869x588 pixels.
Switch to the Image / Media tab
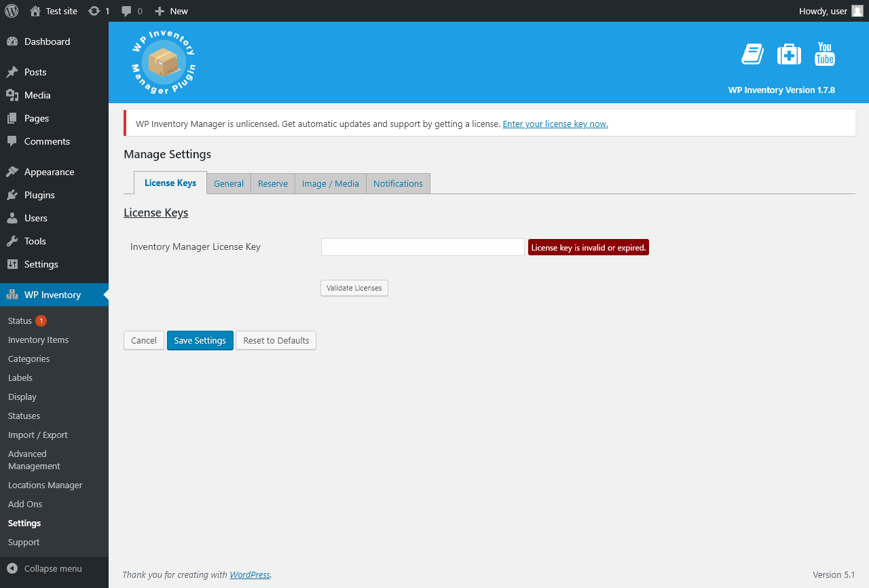click(331, 183)
